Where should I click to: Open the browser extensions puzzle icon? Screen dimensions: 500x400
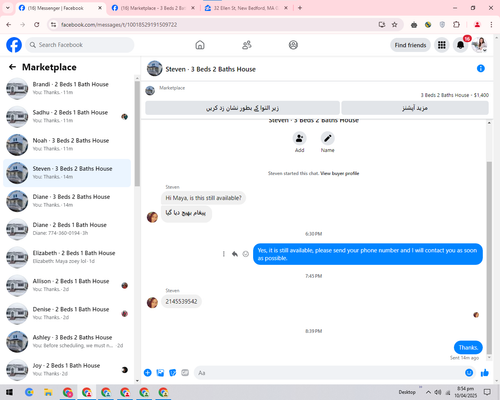(456, 25)
